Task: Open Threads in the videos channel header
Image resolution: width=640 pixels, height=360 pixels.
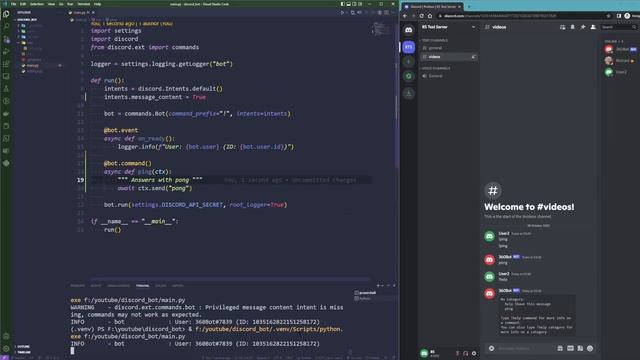Action: pos(562,27)
